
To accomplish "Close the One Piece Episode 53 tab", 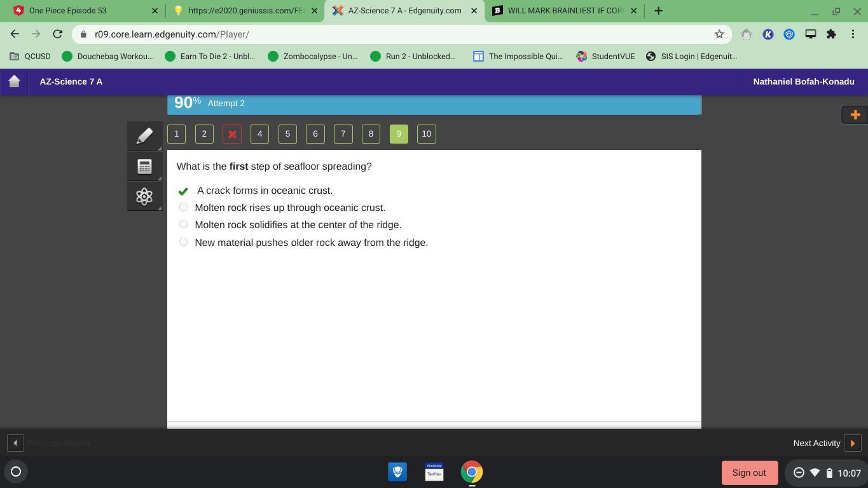I will click(155, 11).
